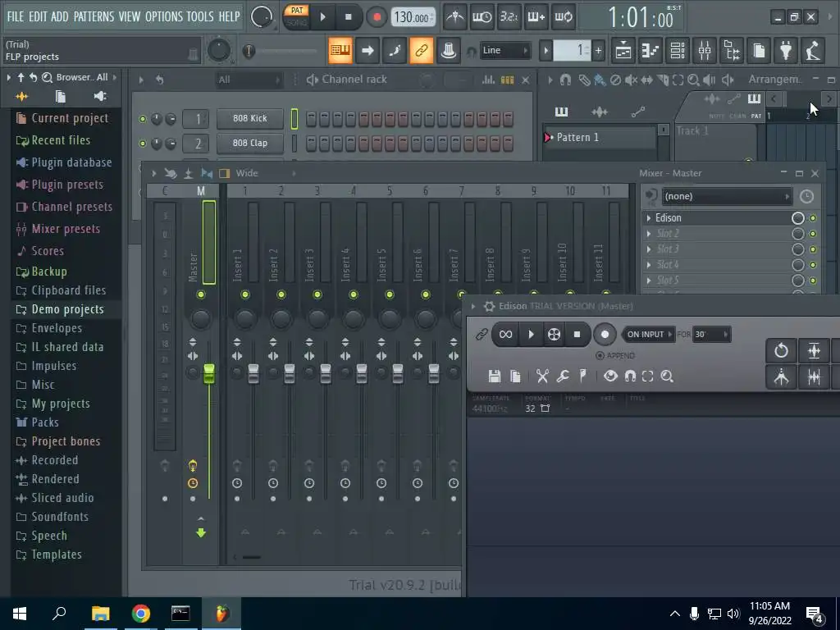840x630 pixels.
Task: Toggle the metronome icon in the top toolbar
Action: click(x=455, y=17)
